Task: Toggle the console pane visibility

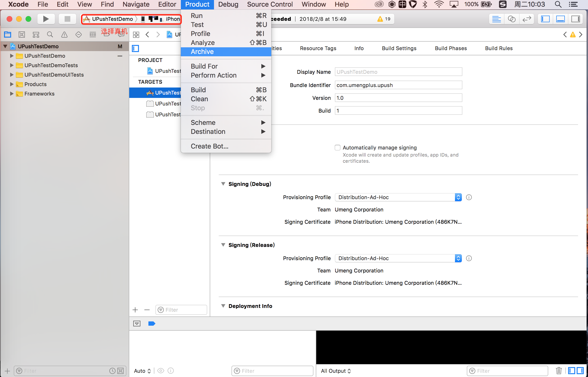Action: click(x=580, y=371)
